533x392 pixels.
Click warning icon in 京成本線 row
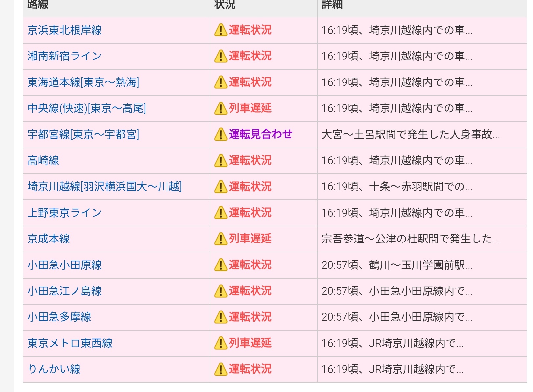(221, 239)
